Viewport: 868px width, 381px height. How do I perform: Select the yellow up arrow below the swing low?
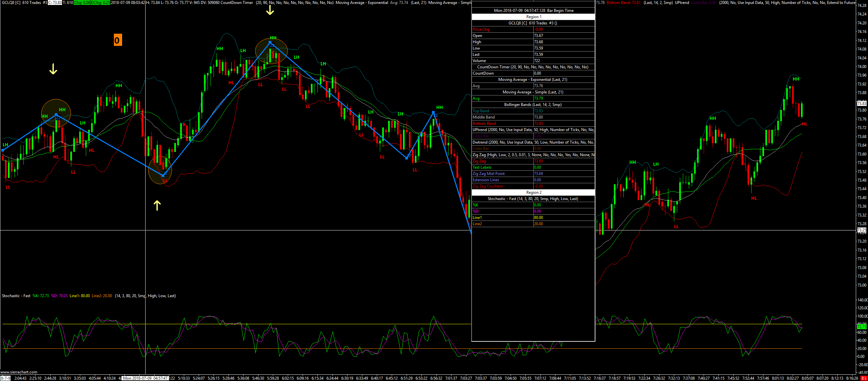click(x=157, y=205)
